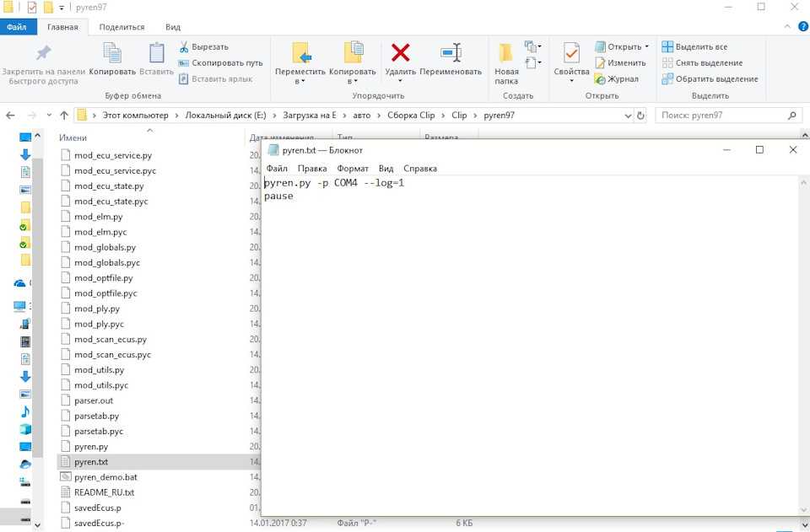Click the refresh icon beside address bar

tap(641, 116)
